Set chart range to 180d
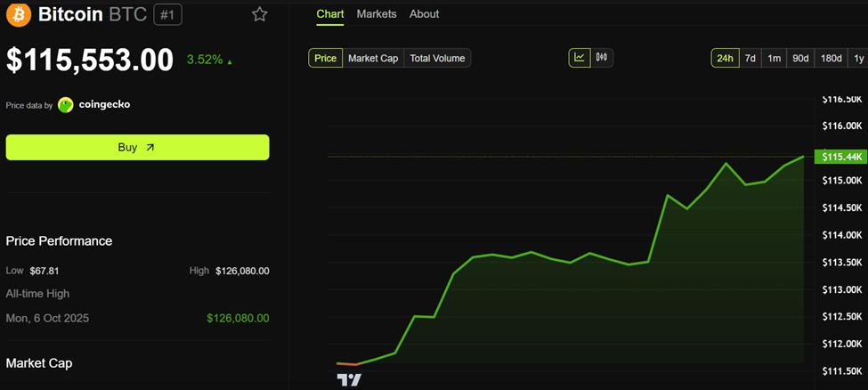Image resolution: width=868 pixels, height=390 pixels. [831, 58]
